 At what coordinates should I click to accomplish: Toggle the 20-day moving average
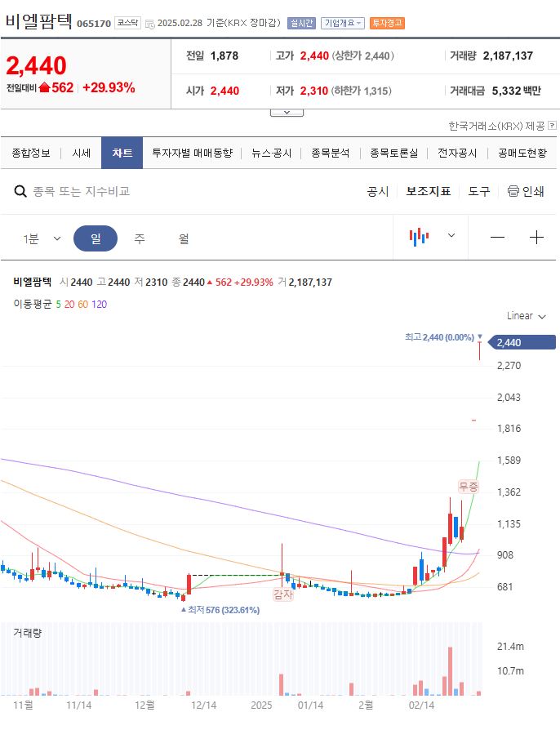(69, 305)
